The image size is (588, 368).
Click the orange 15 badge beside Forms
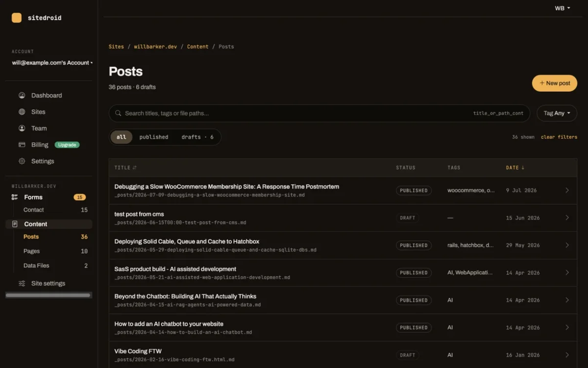pos(79,197)
